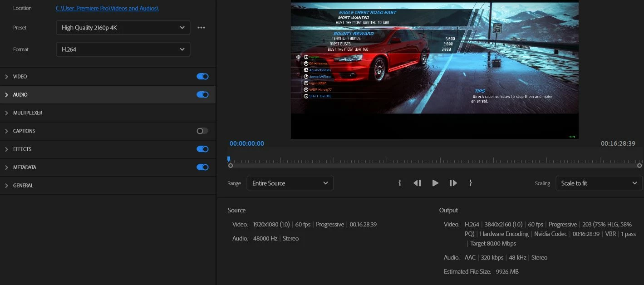Open the output Location file path link
The image size is (644, 285).
click(107, 8)
